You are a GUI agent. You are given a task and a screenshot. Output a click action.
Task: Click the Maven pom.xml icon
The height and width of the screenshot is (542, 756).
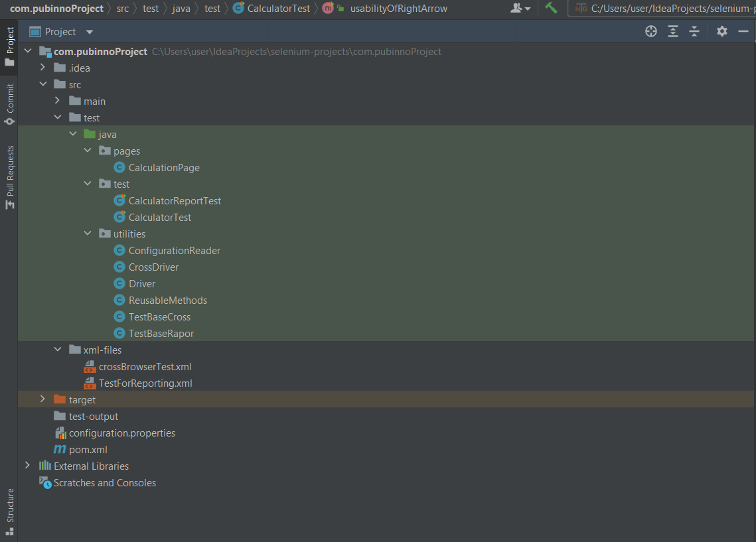pos(60,449)
